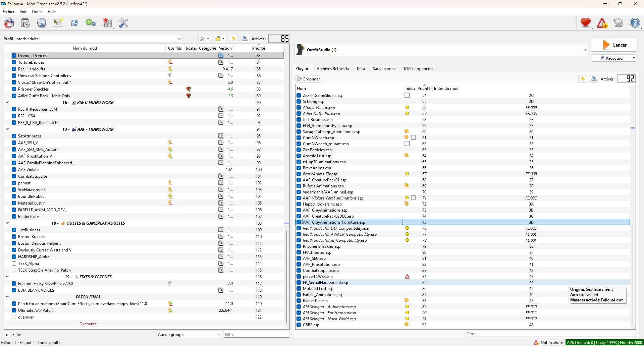Sort mods by the Priorité column header
This screenshot has width=644, height=346.
(259, 48)
